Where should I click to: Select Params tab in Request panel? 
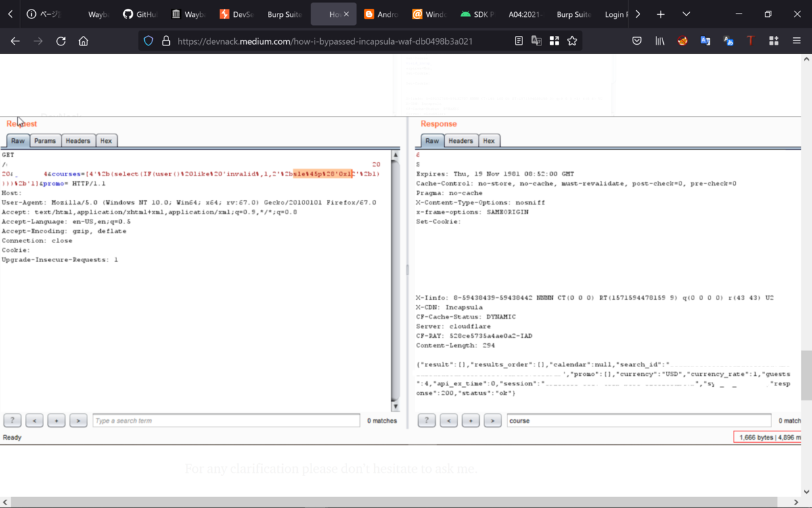pos(45,141)
